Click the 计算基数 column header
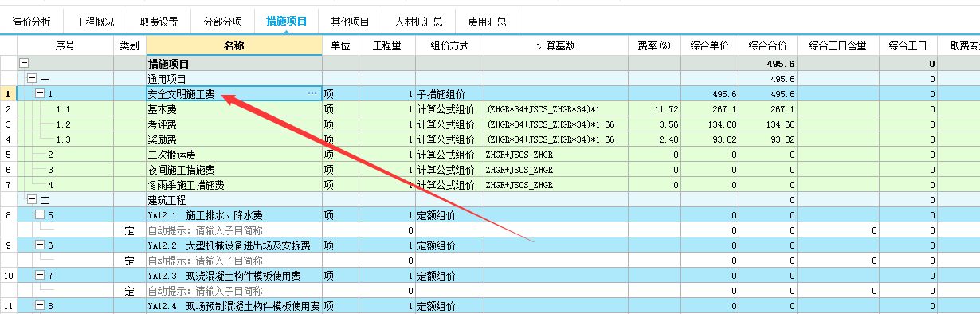Image resolution: width=980 pixels, height=314 pixels. (x=555, y=45)
